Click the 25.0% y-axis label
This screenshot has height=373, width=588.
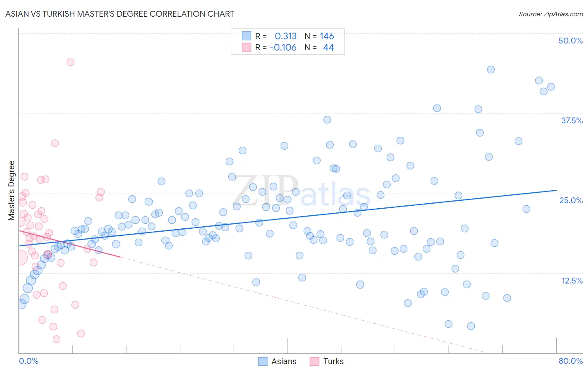(x=571, y=200)
